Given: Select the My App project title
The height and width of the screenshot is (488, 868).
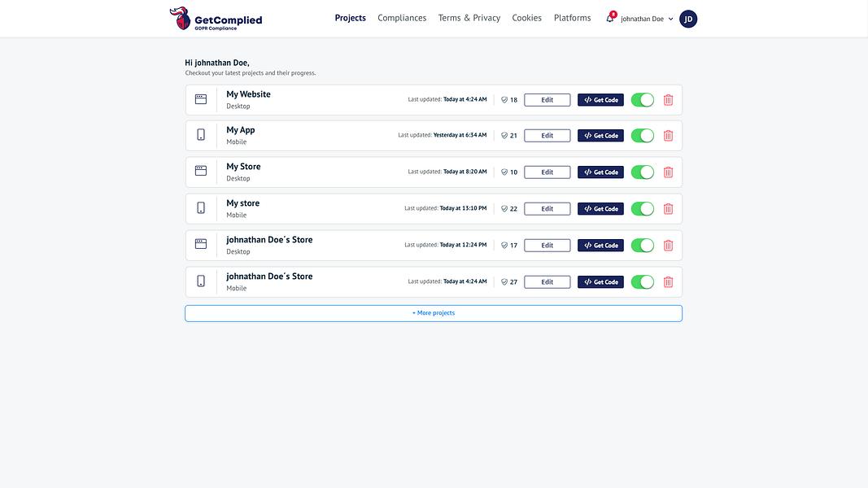Looking at the screenshot, I should [x=240, y=130].
